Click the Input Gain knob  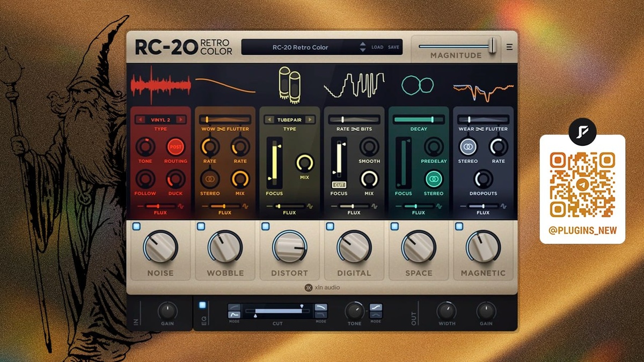[x=167, y=311]
